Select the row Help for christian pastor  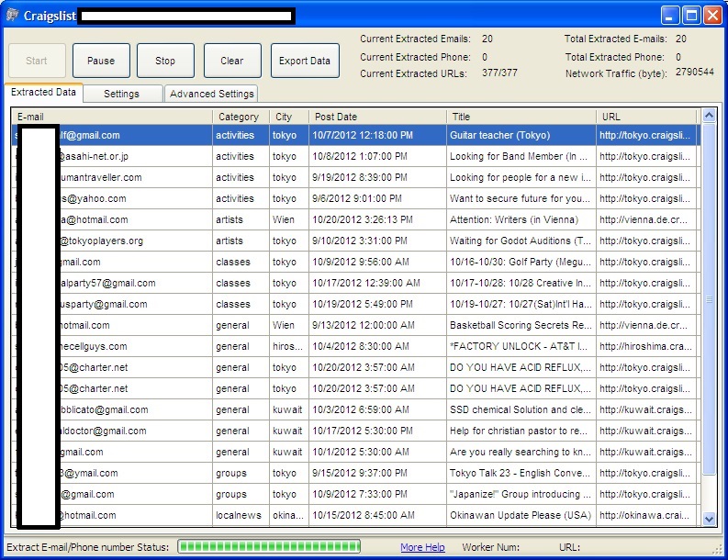click(354, 431)
